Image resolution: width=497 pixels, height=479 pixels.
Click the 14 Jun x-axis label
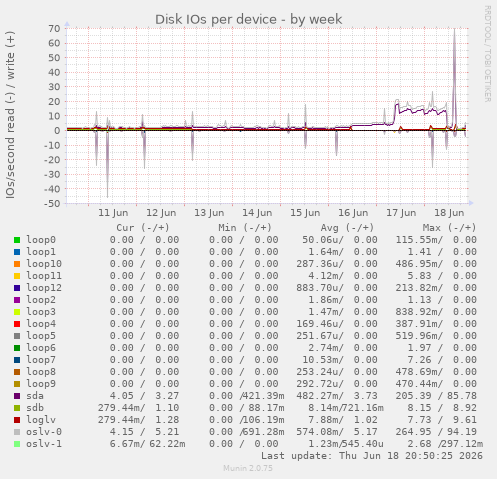tap(257, 213)
